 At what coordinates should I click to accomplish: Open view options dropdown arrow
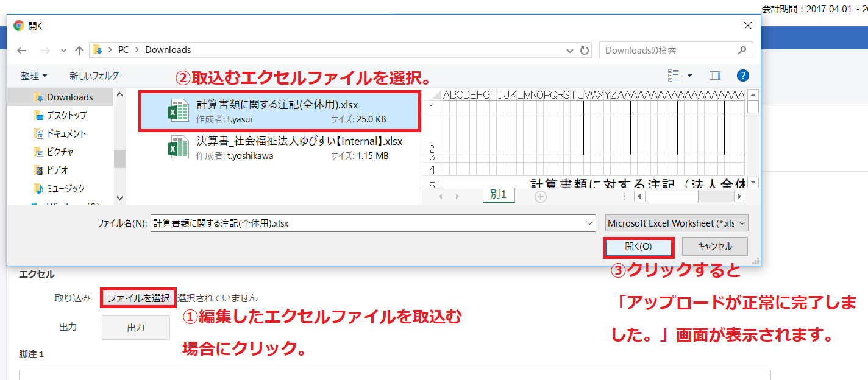[x=689, y=76]
